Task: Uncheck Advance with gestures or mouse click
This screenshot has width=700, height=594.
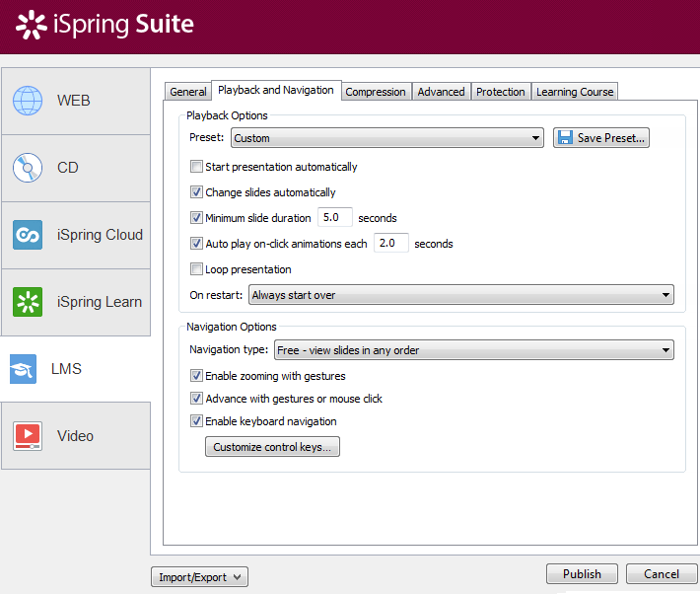Action: click(196, 399)
